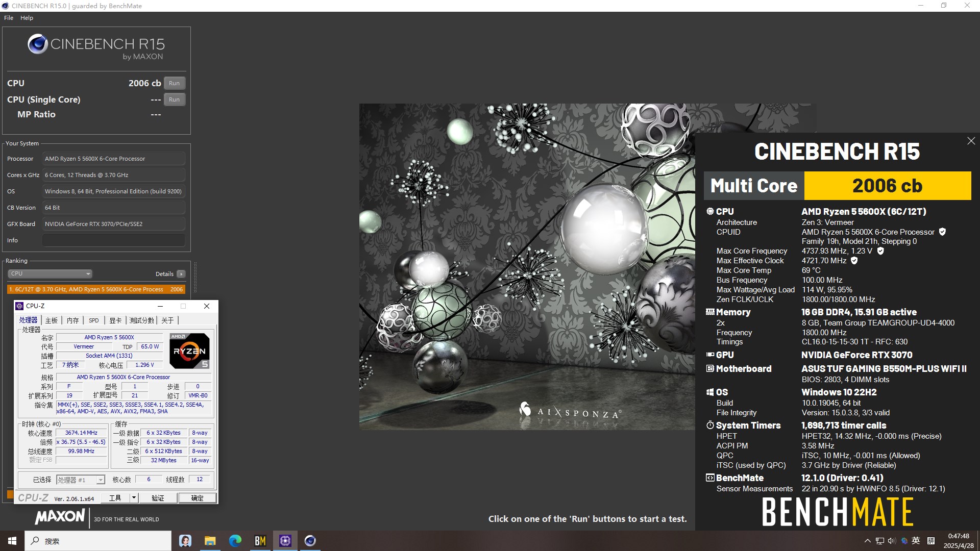This screenshot has width=980, height=551.
Task: Open the CPU ranking dropdown
Action: click(50, 274)
